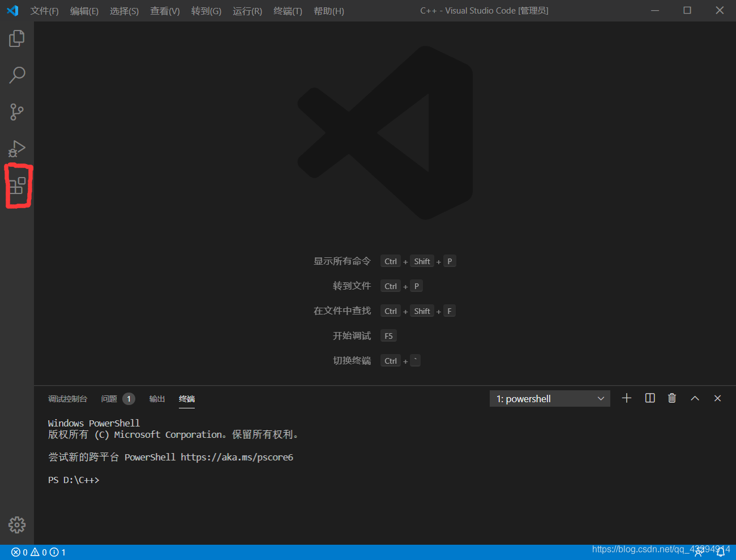Image resolution: width=736 pixels, height=560 pixels.
Task: Maximize the VS Code window
Action: point(687,11)
